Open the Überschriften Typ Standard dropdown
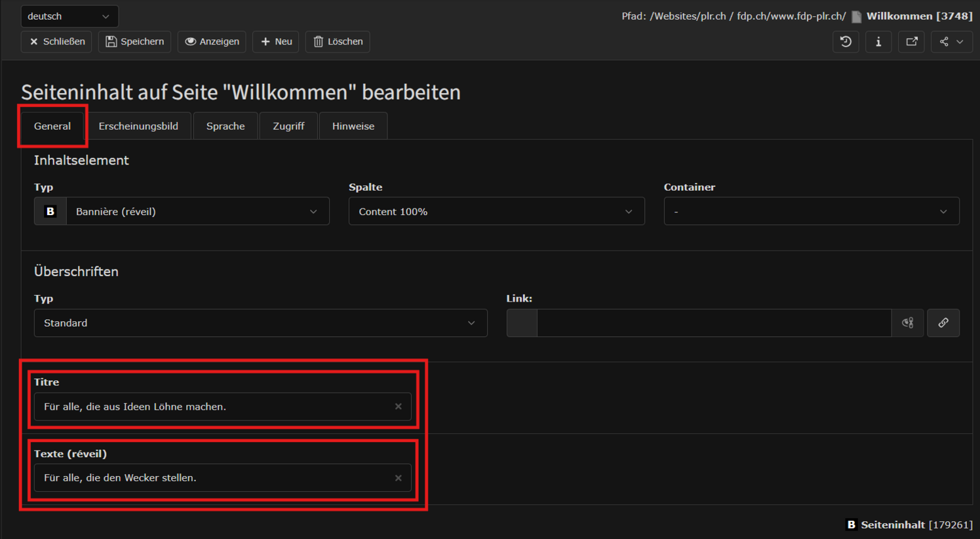This screenshot has width=980, height=539. point(260,323)
